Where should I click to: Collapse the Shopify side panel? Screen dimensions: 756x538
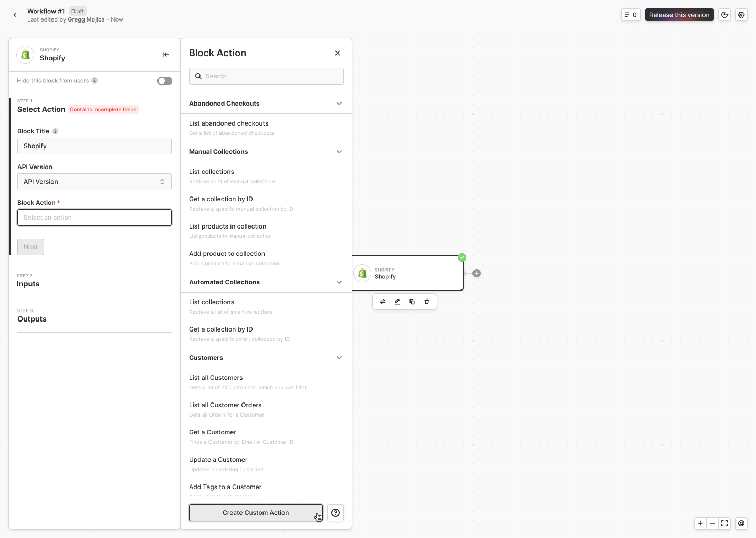click(x=165, y=55)
